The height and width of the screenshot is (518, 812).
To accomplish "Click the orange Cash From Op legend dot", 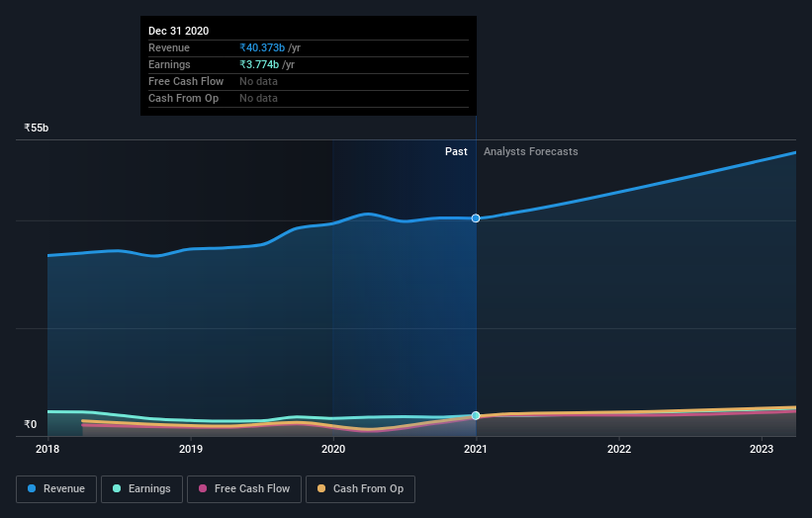I will pos(321,488).
